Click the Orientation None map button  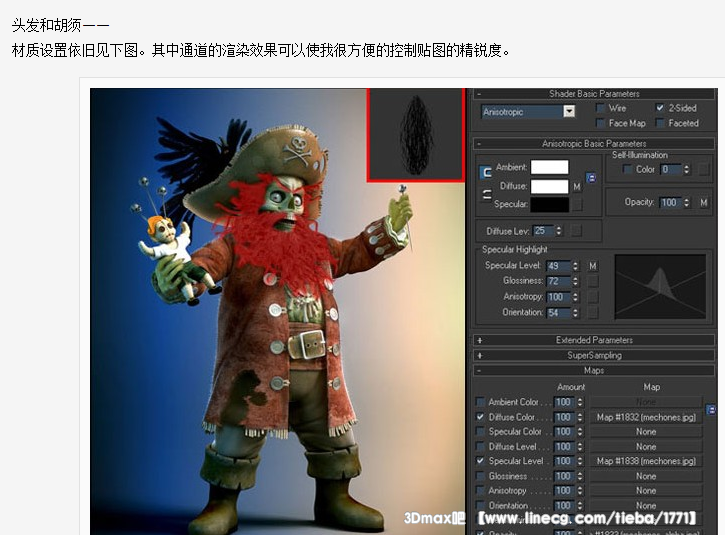click(x=646, y=505)
